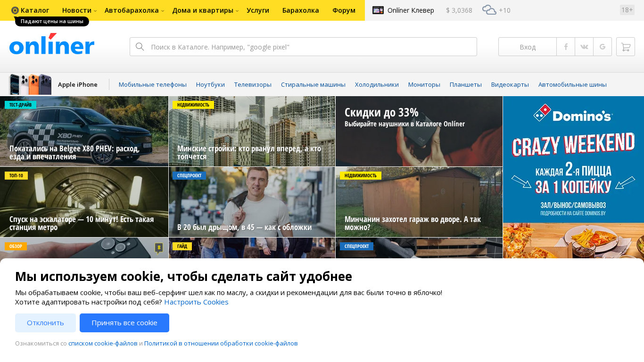The image size is (644, 362).
Task: Open the Настроить Cookies link
Action: point(196,302)
